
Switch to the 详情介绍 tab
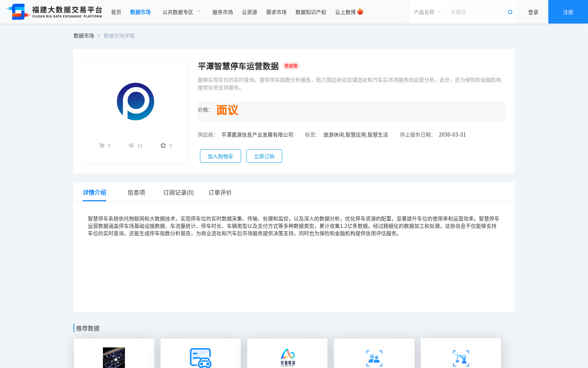coord(94,192)
